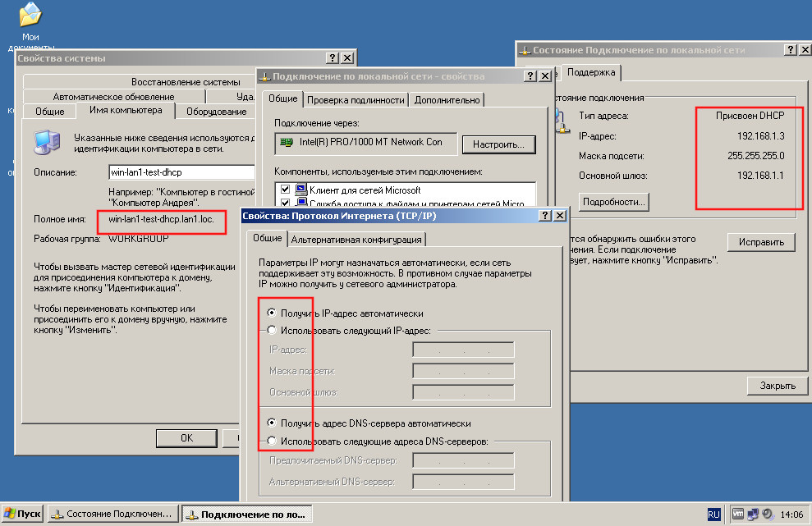Select Use following DNS server addresses
The width and height of the screenshot is (812, 526).
point(272,441)
